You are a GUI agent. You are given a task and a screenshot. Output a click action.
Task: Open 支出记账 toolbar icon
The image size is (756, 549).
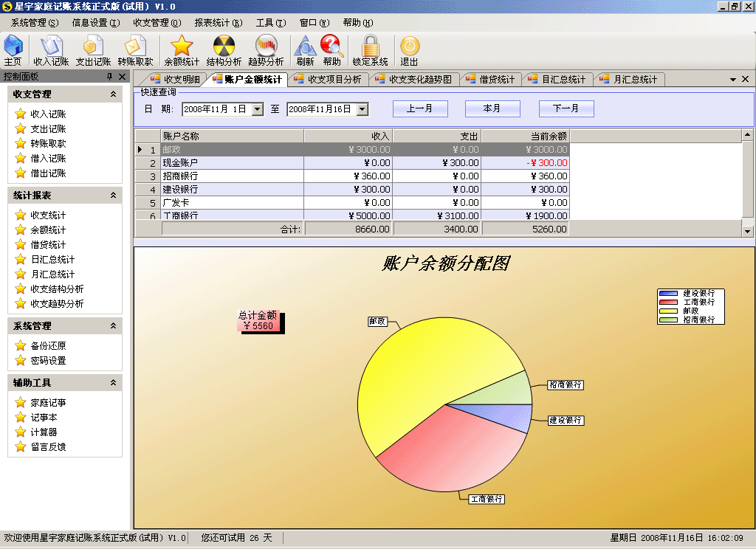point(93,50)
